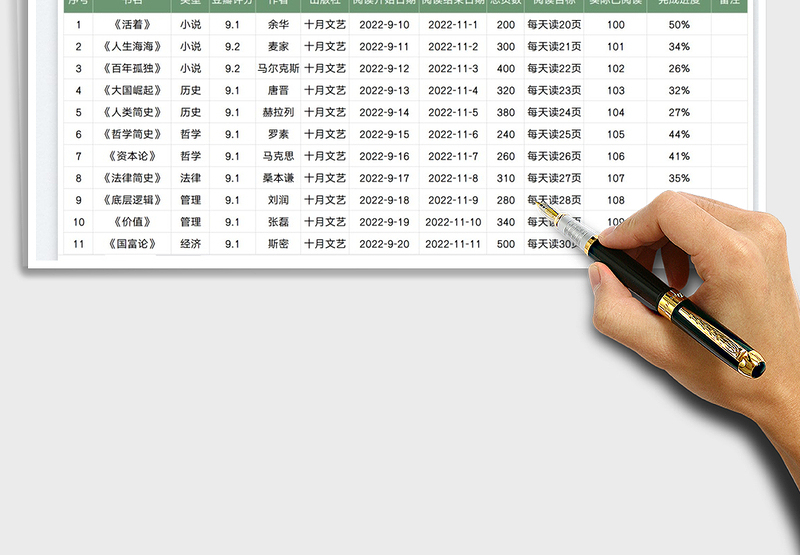Select the 《底层逻辑》 book title cell
Viewport: 800px width, 555px height.
click(132, 200)
